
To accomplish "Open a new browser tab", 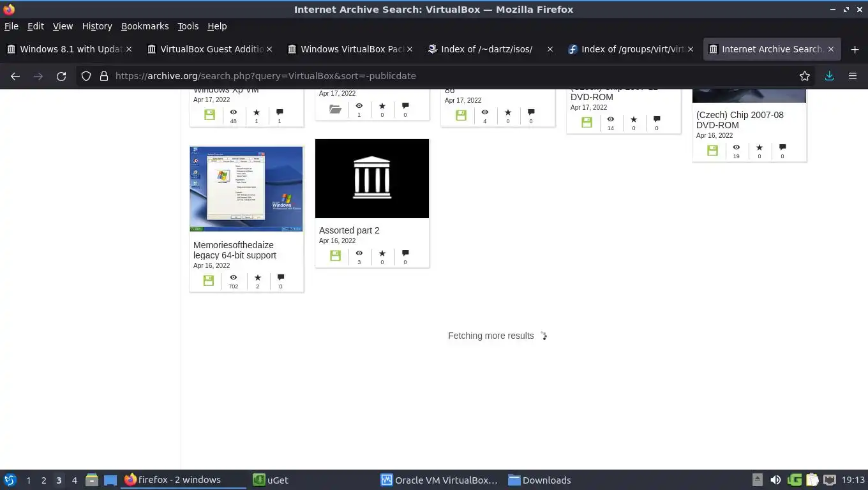I will click(855, 49).
